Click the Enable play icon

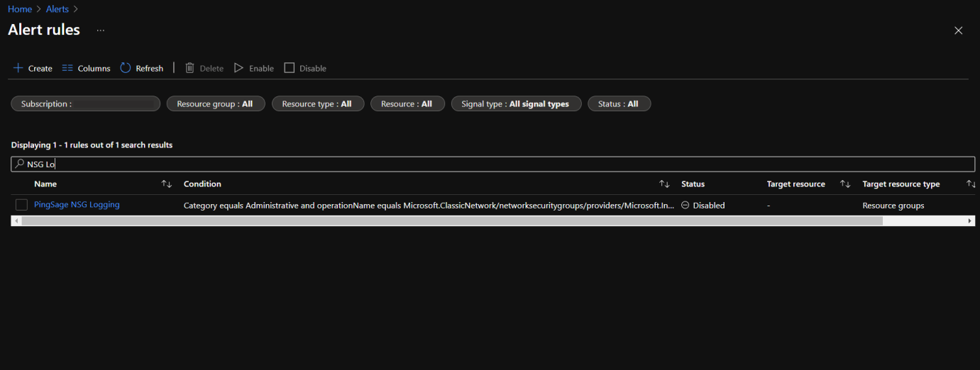click(239, 68)
